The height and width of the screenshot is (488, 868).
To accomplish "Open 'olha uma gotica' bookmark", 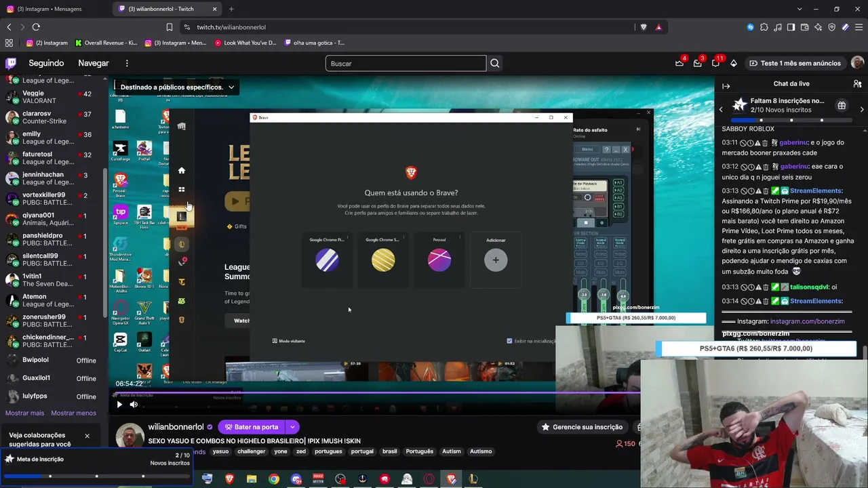I will [x=314, y=43].
